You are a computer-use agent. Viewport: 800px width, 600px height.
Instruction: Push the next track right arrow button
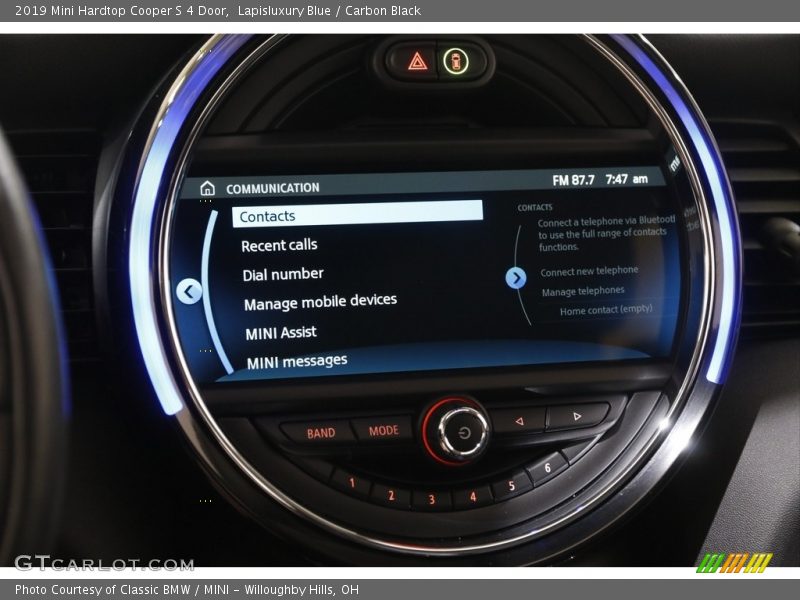(577, 416)
